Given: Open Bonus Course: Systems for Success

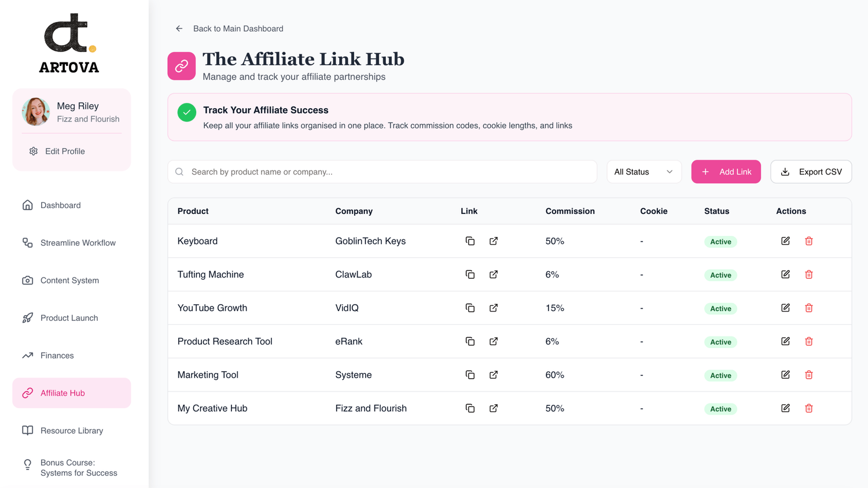Looking at the screenshot, I should coord(78,468).
